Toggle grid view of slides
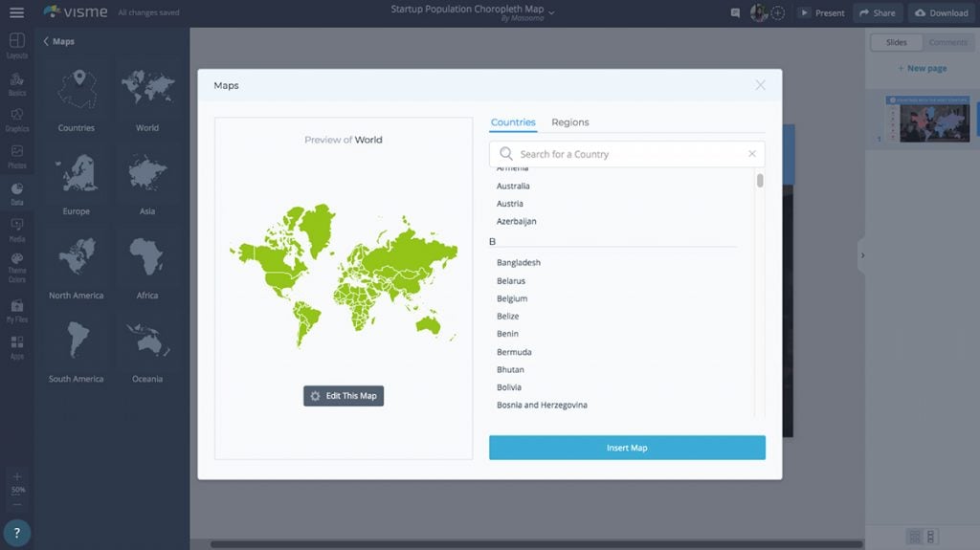The height and width of the screenshot is (550, 980). 915,537
